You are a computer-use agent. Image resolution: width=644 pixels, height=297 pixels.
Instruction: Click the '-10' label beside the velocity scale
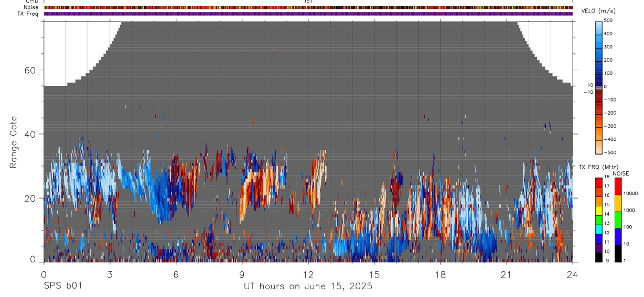[x=588, y=92]
